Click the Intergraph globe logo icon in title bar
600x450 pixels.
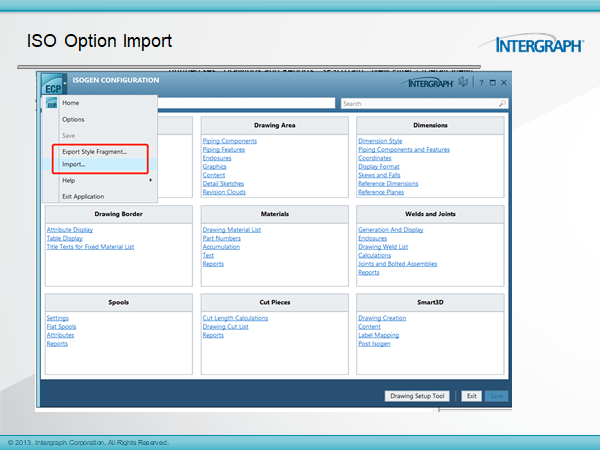(x=463, y=82)
